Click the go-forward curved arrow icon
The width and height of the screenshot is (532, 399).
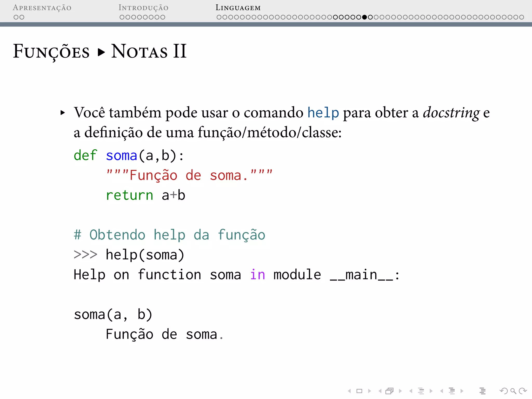click(x=523, y=391)
